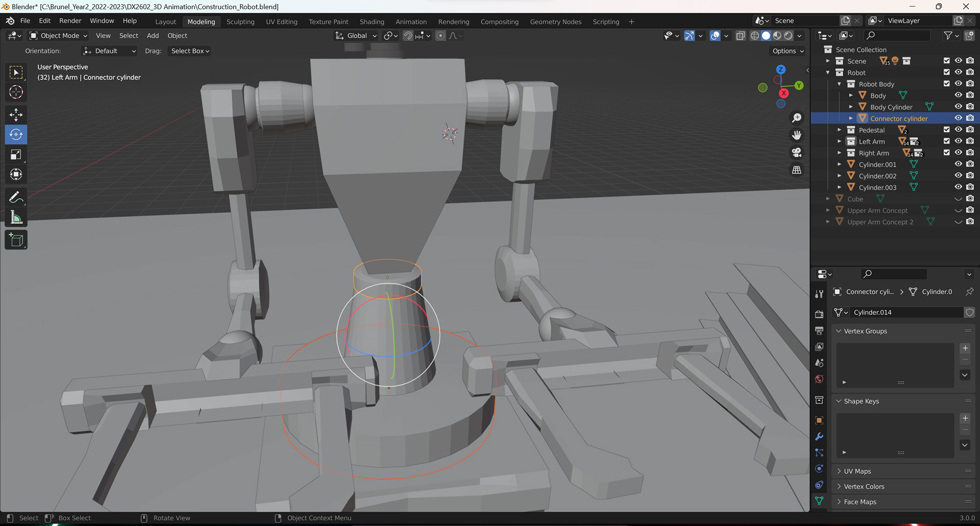Open the Object Constraints tab
Screen dimensions: 980x526
point(819,485)
